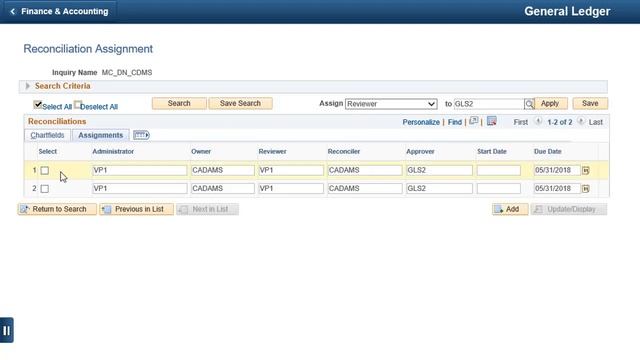Click row 2 Administrator field
Image resolution: width=640 pixels, height=360 pixels.
coord(140,189)
